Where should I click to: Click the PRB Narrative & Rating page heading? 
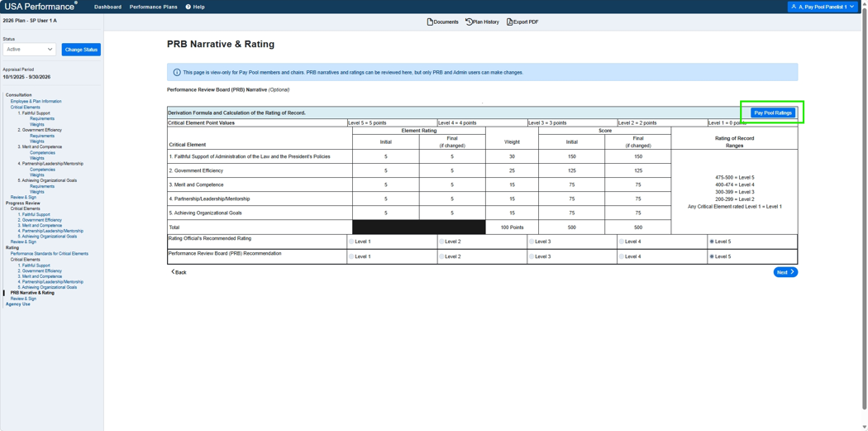click(x=221, y=45)
